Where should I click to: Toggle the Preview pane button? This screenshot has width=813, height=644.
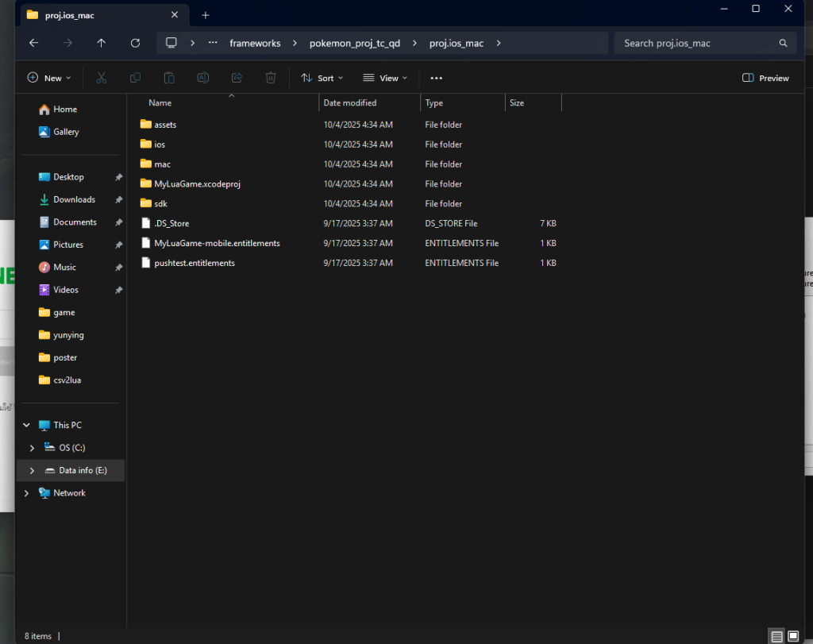tap(765, 78)
